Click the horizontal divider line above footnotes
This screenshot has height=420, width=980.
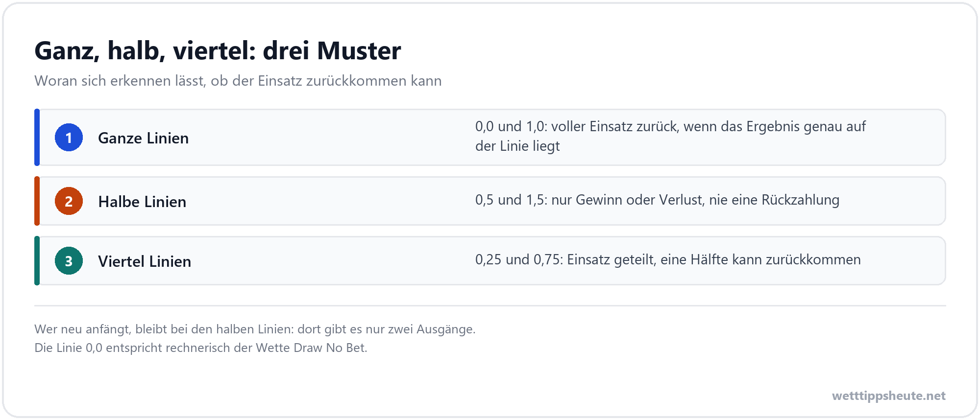pos(490,305)
